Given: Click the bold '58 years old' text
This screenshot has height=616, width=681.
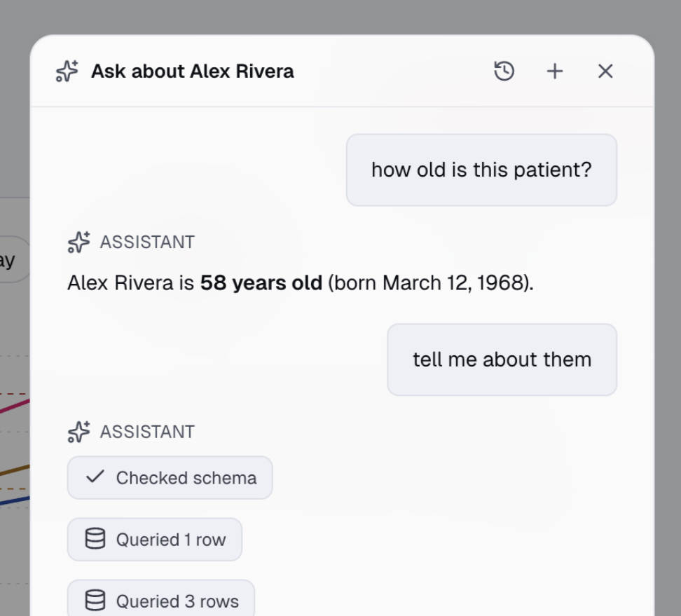Looking at the screenshot, I should click(x=261, y=283).
